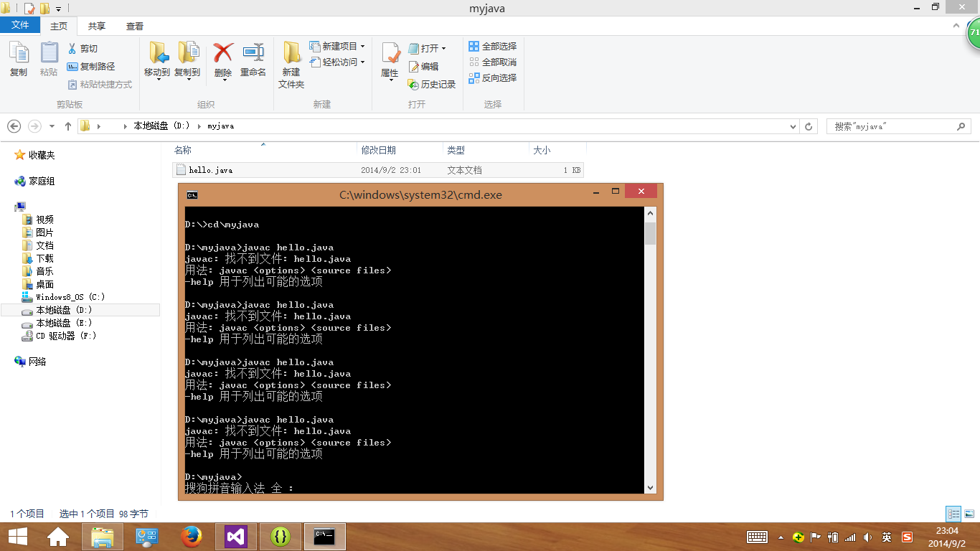Open Easy access (轻松访问) dropdown

tap(337, 62)
